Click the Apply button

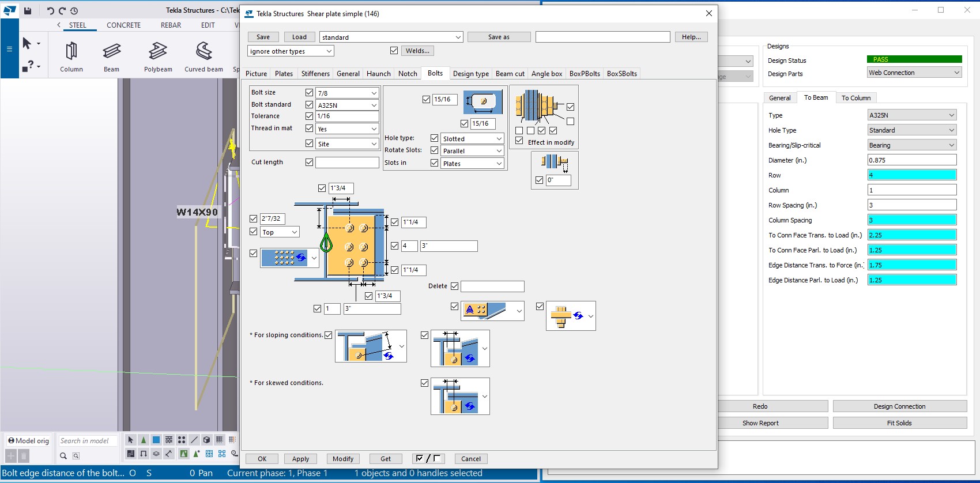tap(300, 459)
